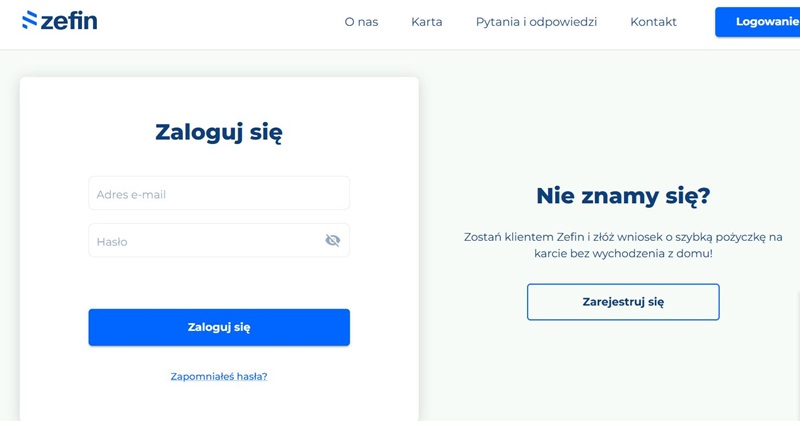Go to Karta in the navigation
This screenshot has height=421, width=800.
[426, 22]
